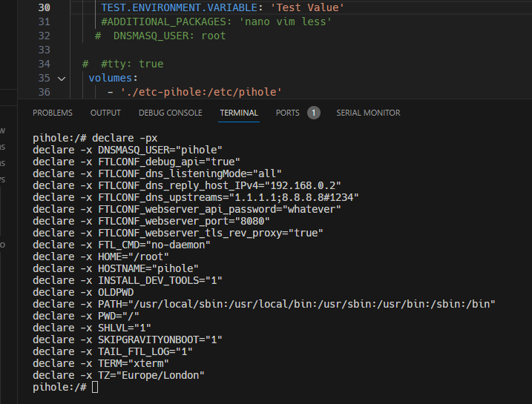Switch to the Output tab
Viewport: 532px width, 404px height.
(x=105, y=113)
